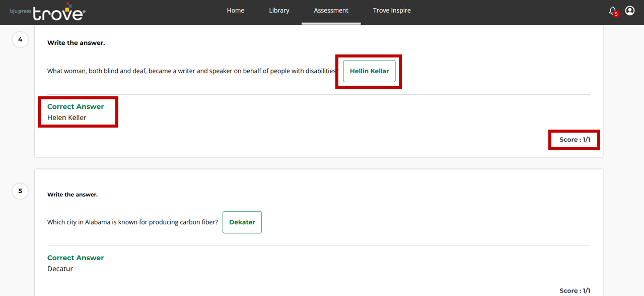This screenshot has height=296, width=644.
Task: Click question 5's Score : 1/1 text
Action: [x=575, y=291]
